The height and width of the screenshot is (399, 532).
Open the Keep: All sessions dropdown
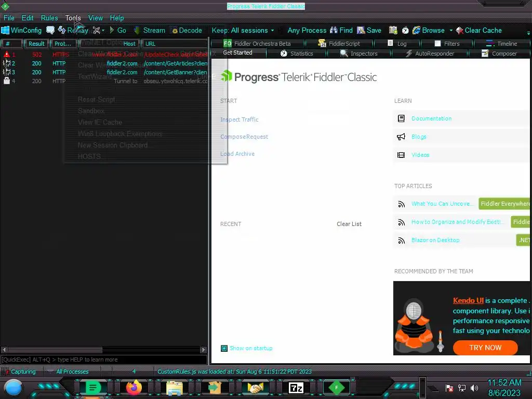(243, 30)
